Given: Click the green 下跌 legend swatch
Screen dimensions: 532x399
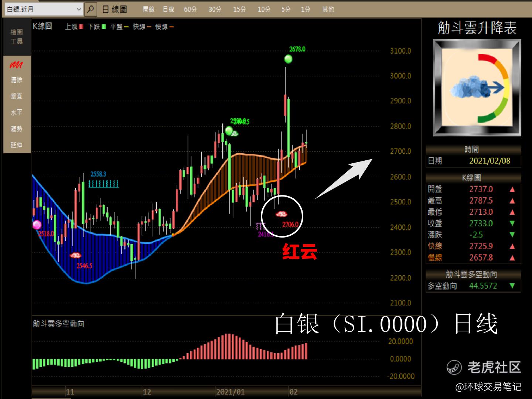Looking at the screenshot, I should [x=103, y=27].
